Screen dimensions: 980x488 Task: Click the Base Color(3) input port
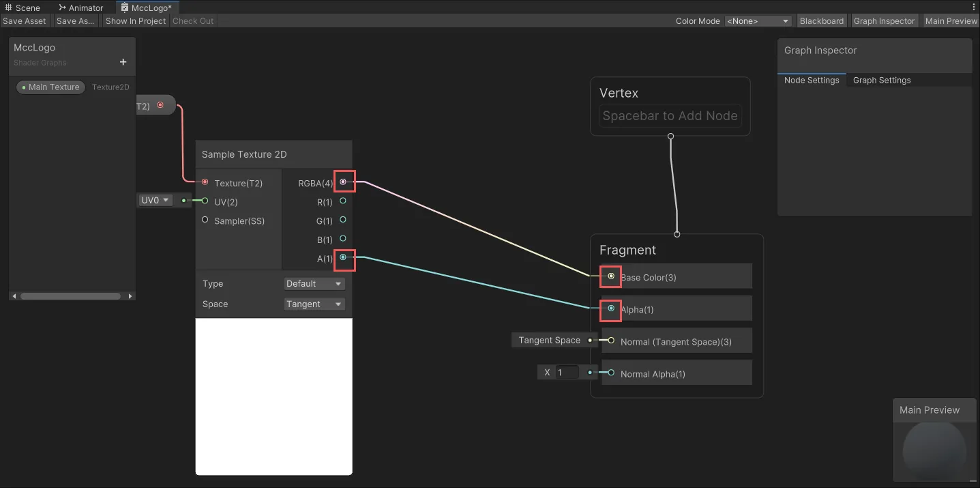click(x=611, y=276)
